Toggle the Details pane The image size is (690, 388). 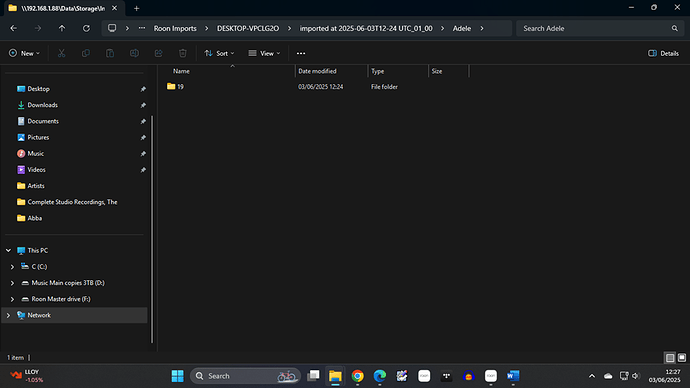[x=663, y=53]
